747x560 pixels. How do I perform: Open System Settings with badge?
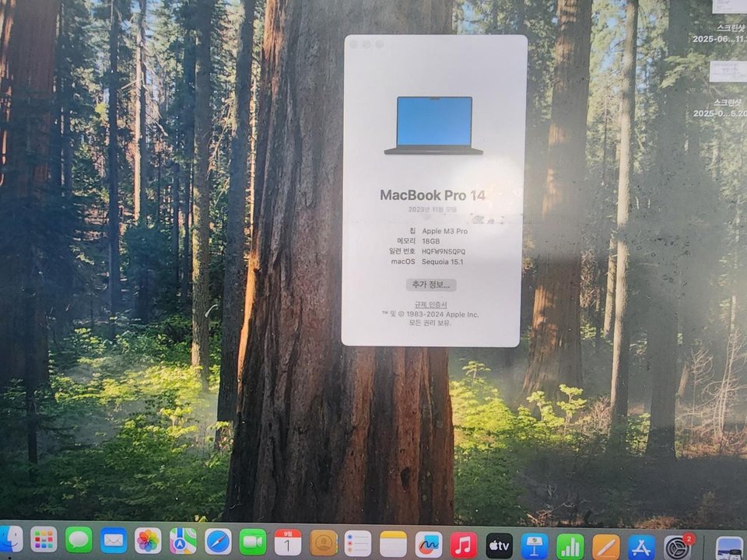point(678,547)
